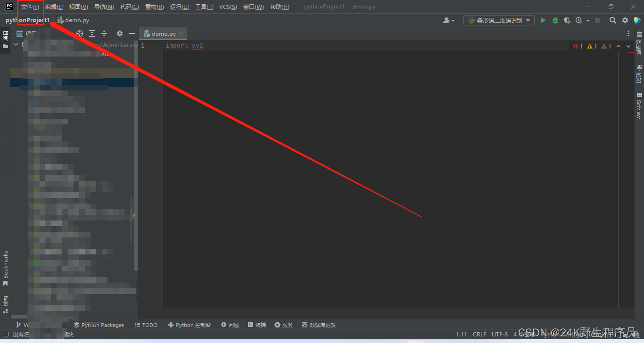Hide the project tool window

pyautogui.click(x=132, y=33)
